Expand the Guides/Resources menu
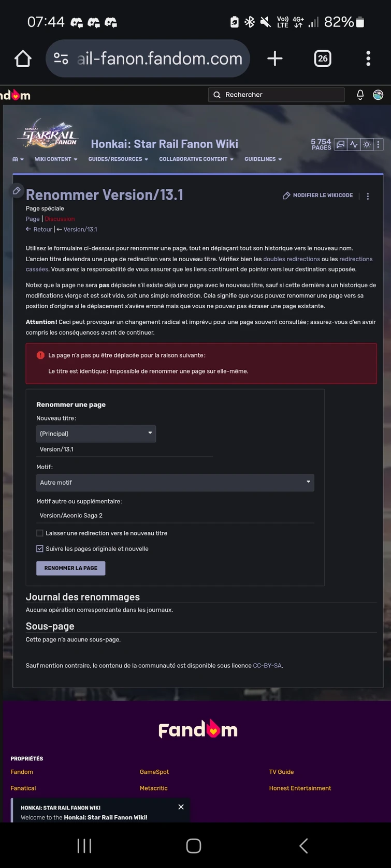Screen dimensions: 391x868 [118, 159]
